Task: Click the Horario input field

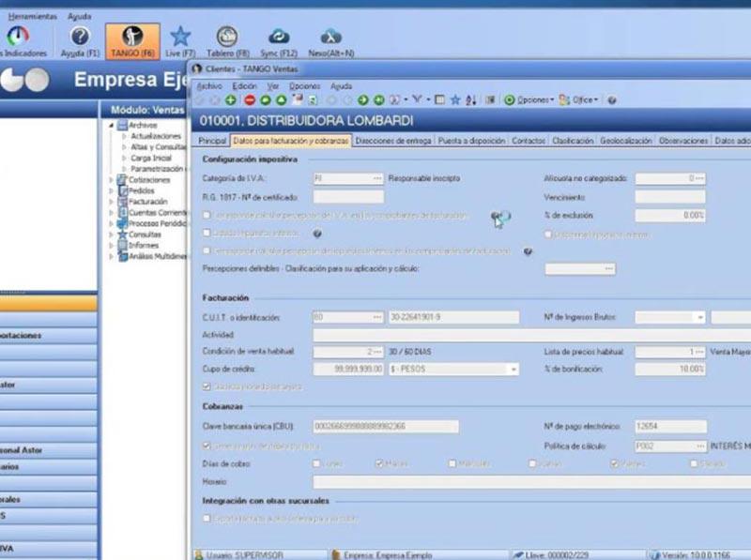Action: click(531, 482)
